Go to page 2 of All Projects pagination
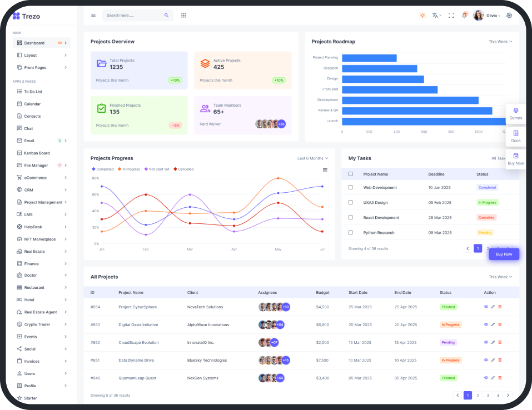 (x=478, y=395)
